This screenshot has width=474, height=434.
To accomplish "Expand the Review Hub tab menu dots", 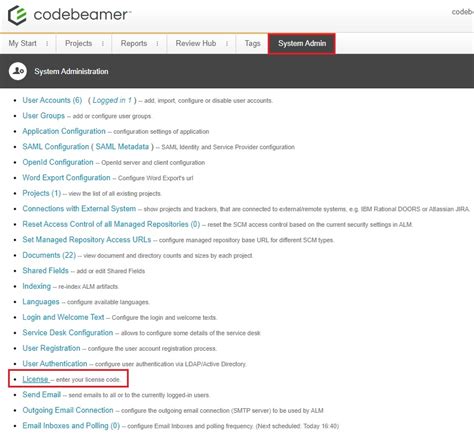I will pyautogui.click(x=227, y=44).
